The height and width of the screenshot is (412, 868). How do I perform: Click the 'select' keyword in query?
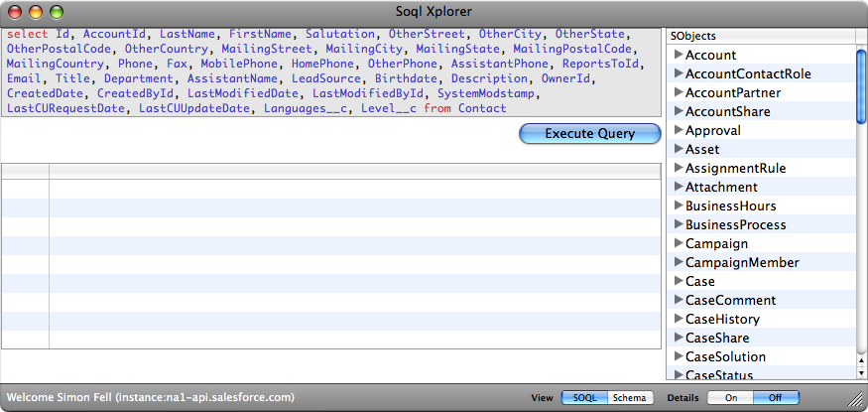[28, 34]
